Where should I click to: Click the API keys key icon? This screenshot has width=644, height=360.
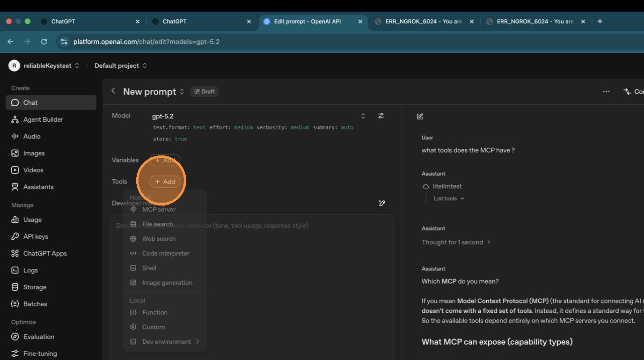point(15,236)
